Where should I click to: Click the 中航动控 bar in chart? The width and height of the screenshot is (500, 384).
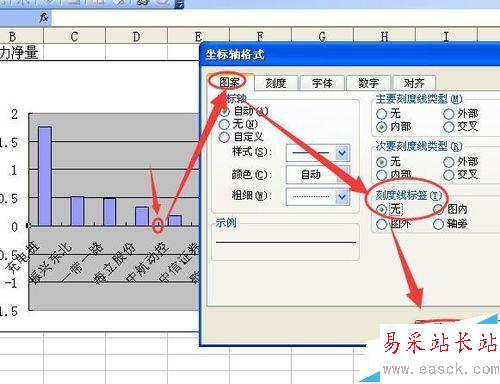click(175, 221)
